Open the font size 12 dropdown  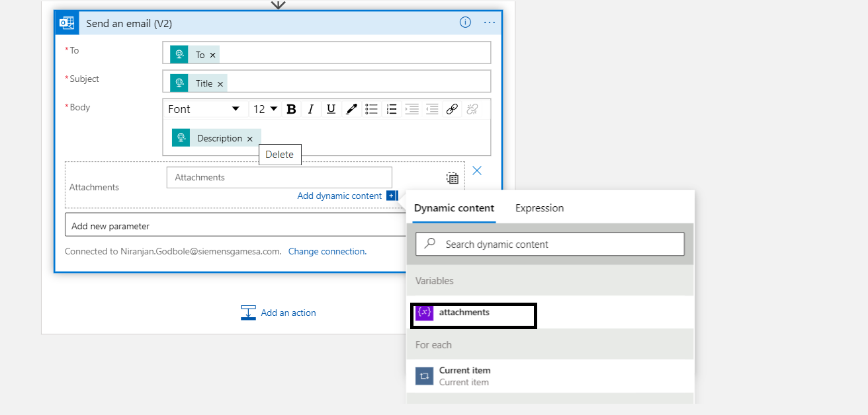pos(265,108)
